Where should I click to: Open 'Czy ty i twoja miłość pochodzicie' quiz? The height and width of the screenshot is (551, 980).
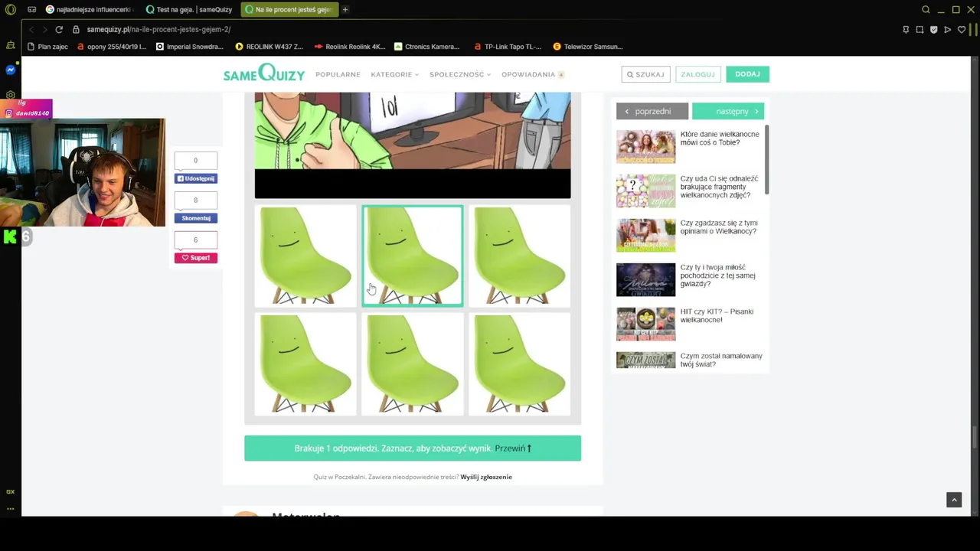717,275
